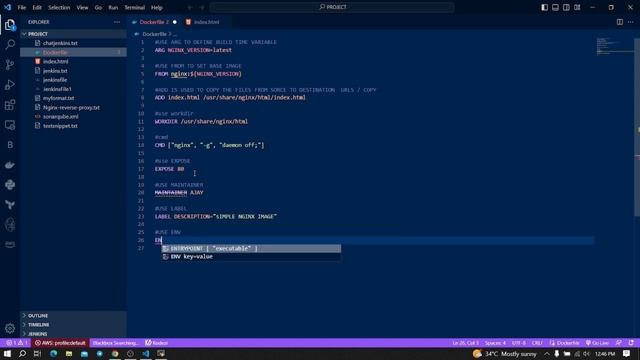The width and height of the screenshot is (640, 360).
Task: Expand the JENKINS section
Action: pos(73,333)
